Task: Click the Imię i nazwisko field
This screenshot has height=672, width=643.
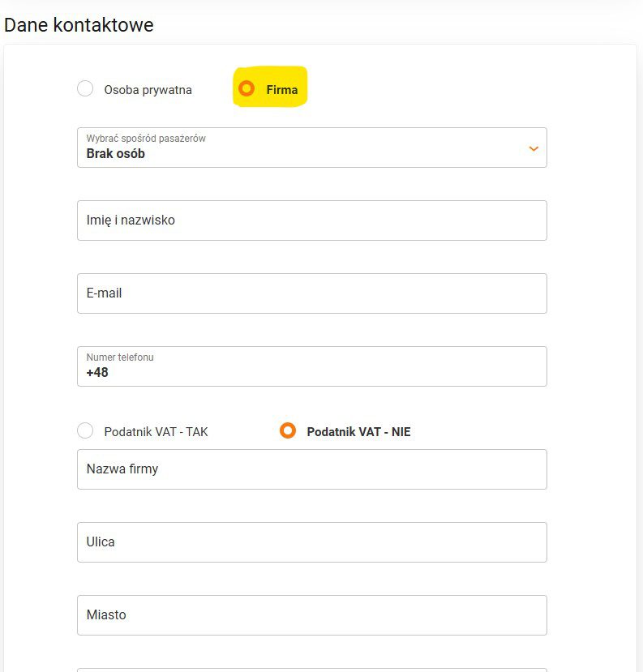Action: (311, 220)
